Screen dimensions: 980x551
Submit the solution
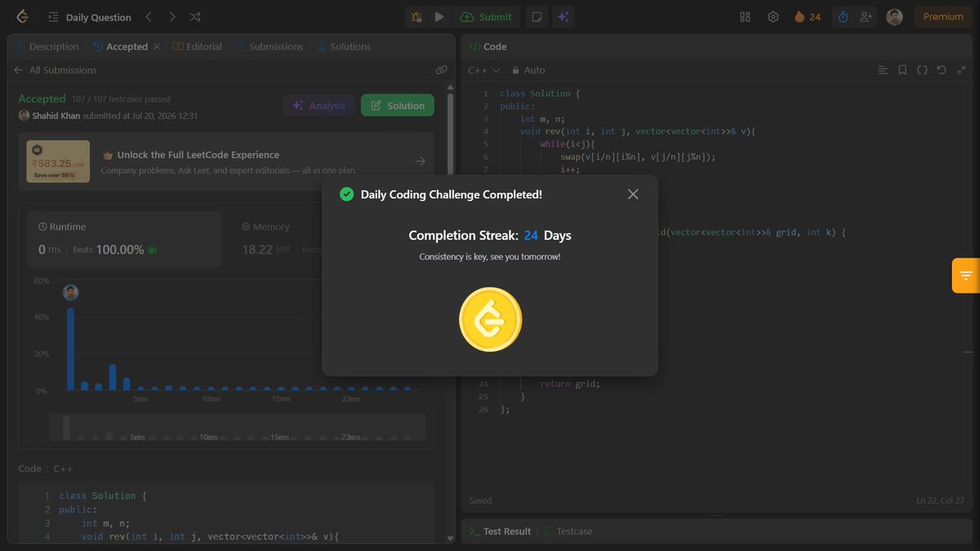487,16
